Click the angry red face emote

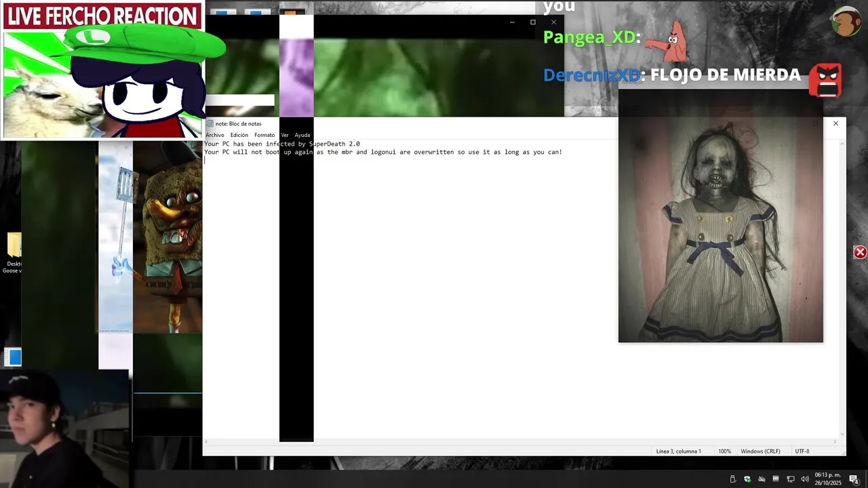point(825,81)
